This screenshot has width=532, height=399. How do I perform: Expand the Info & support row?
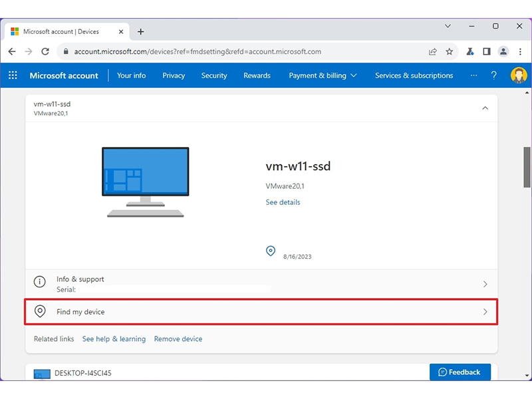(x=261, y=284)
